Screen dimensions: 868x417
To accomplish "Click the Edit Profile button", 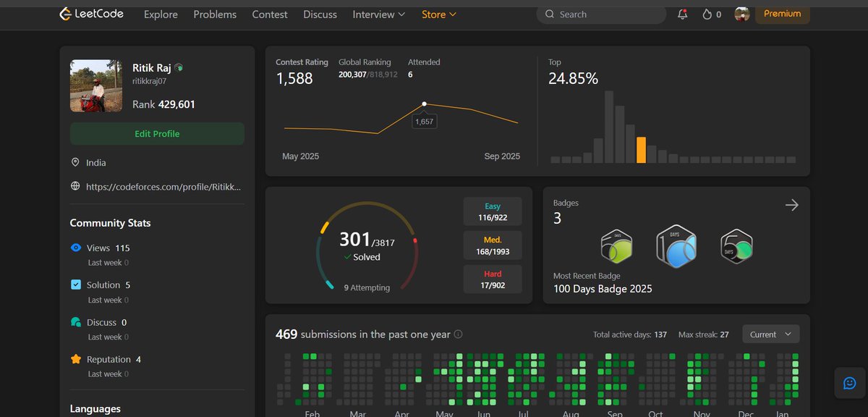I will coord(157,134).
